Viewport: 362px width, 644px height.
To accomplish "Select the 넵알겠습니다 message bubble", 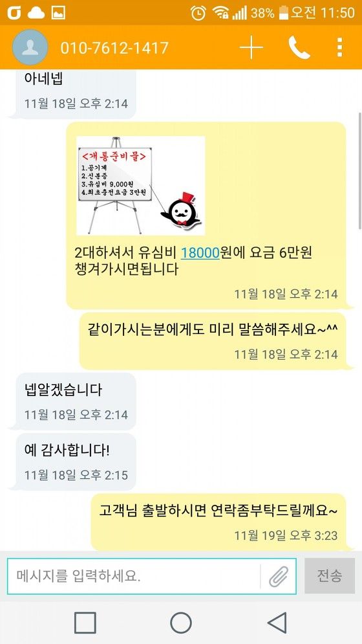I will tap(76, 401).
